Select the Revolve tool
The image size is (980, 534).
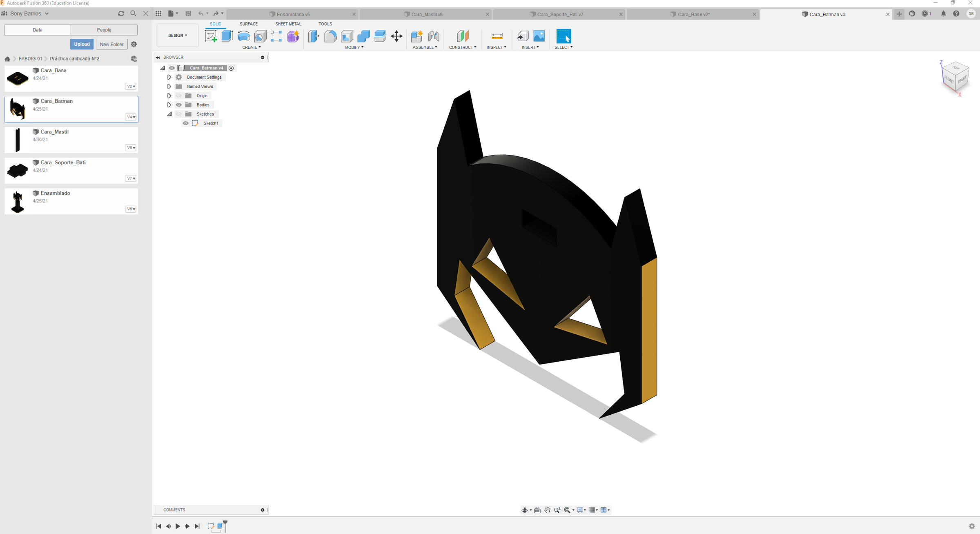pyautogui.click(x=244, y=36)
